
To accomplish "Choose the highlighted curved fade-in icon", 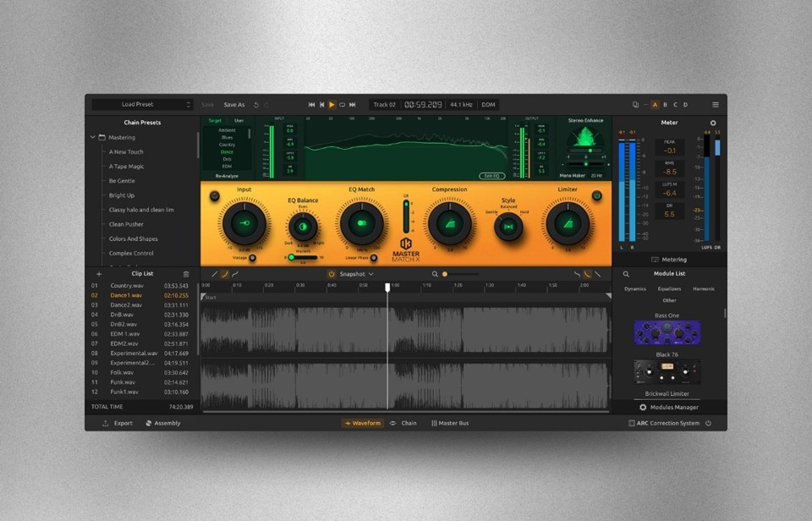I will coord(225,274).
